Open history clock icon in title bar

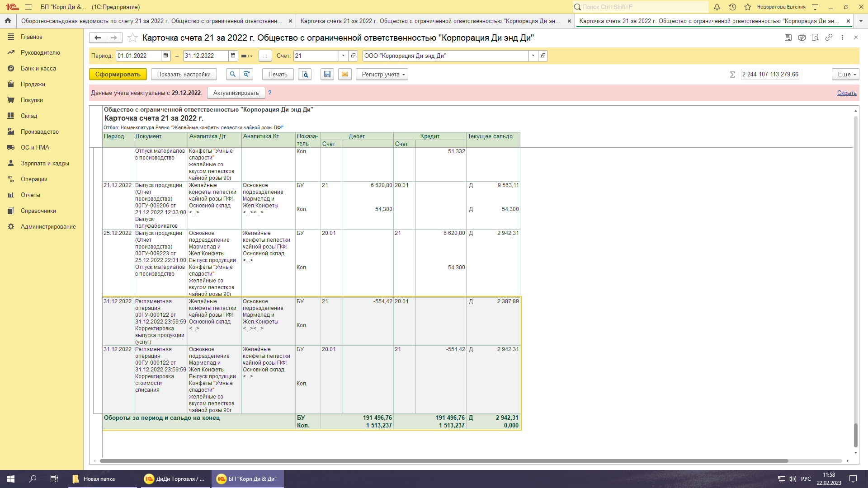click(732, 7)
